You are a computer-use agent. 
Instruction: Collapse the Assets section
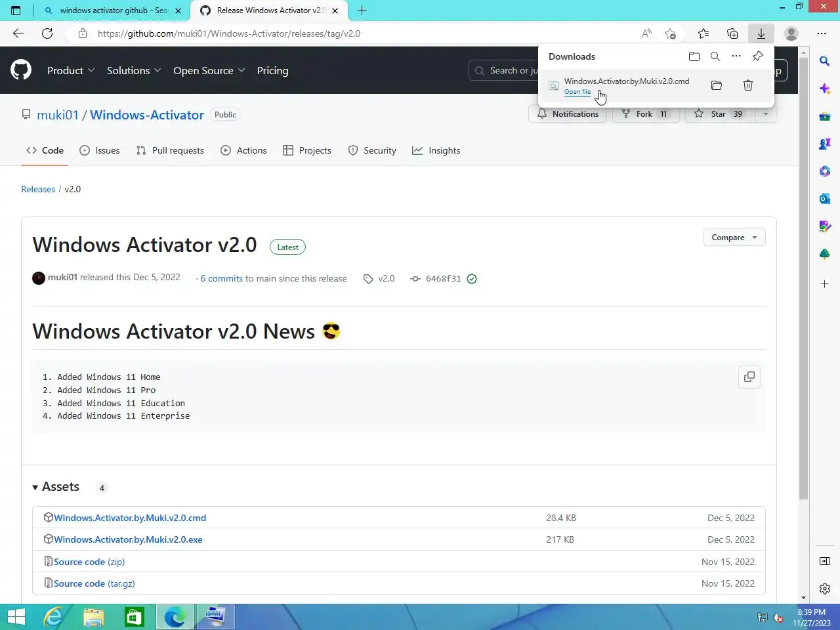pyautogui.click(x=56, y=487)
